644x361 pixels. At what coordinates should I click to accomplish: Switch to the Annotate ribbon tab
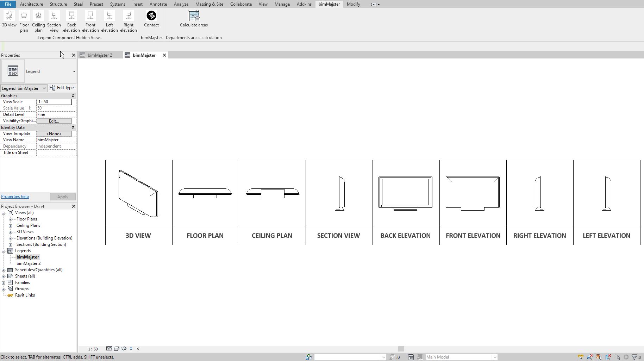pos(158,4)
